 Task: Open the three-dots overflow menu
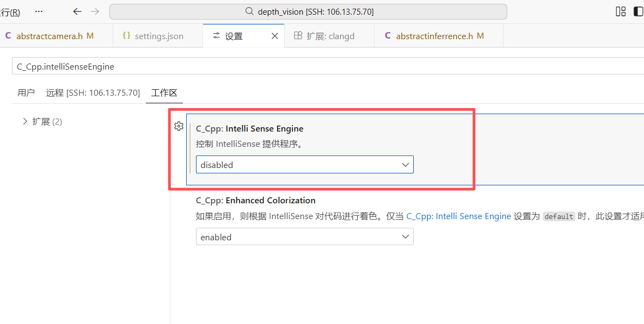point(39,11)
